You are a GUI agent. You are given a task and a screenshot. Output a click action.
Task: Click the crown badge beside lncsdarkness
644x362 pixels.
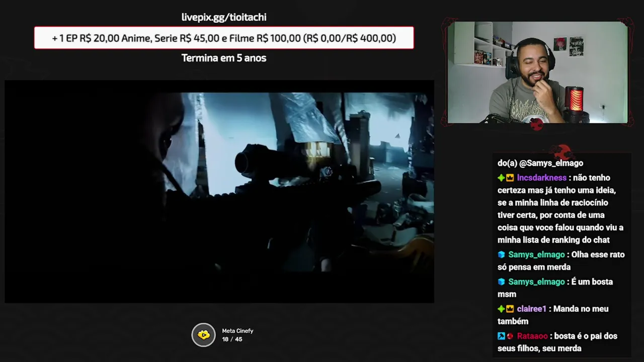pyautogui.click(x=510, y=178)
